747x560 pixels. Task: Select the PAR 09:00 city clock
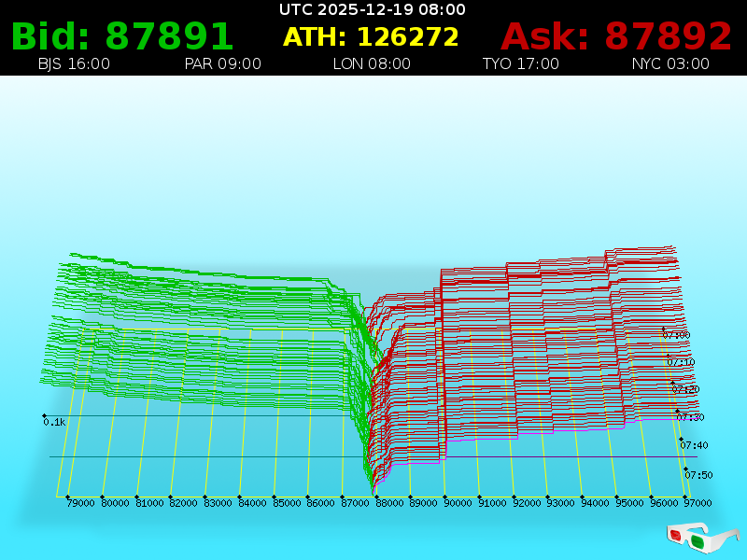223,64
